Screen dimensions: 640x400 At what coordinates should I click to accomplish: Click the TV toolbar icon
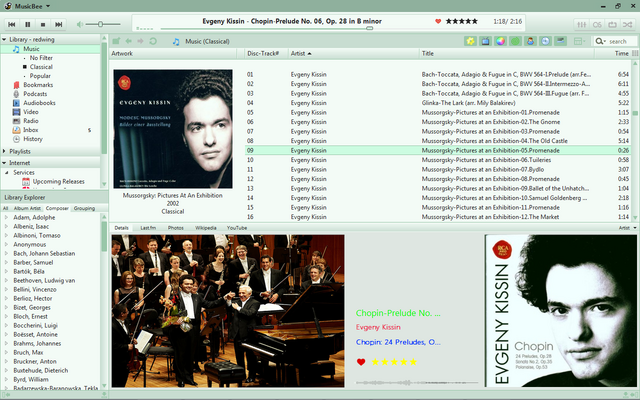485,41
